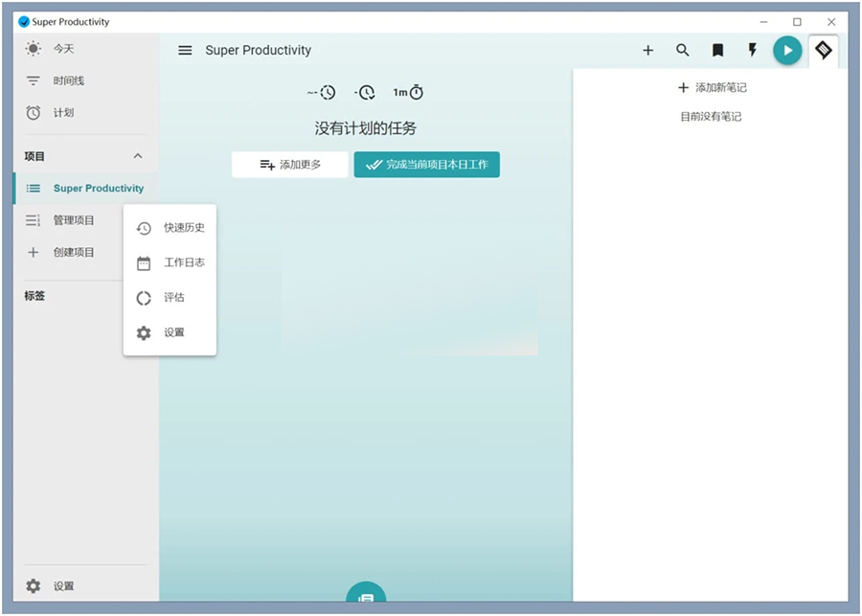Click the plus icon to add task
Image resolution: width=862 pixels, height=616 pixels.
coord(647,51)
